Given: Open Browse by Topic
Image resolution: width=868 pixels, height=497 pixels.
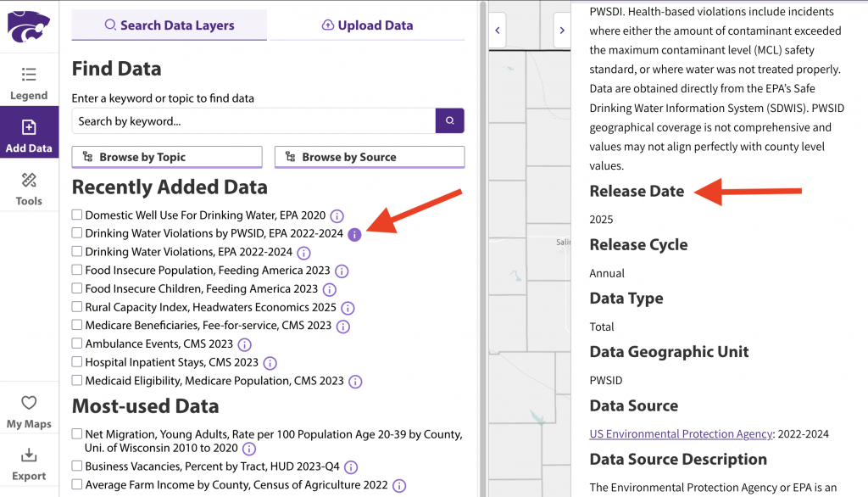Looking at the screenshot, I should tap(166, 157).
